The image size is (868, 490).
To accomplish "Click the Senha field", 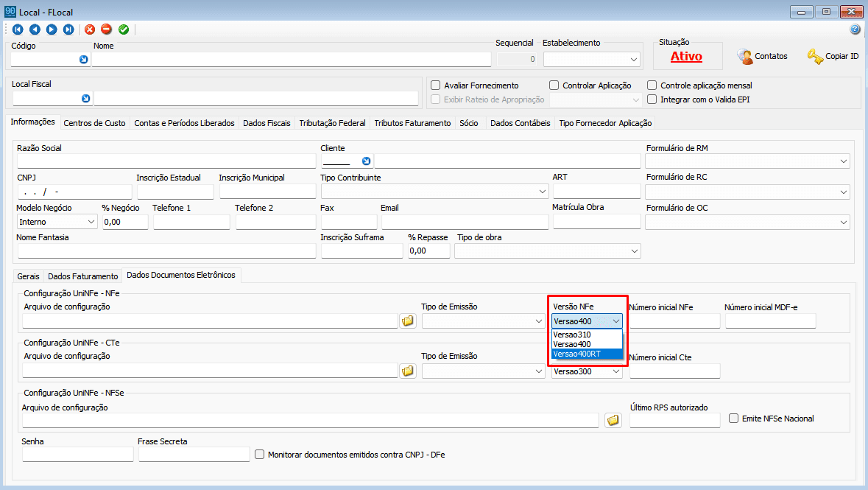I will (78, 455).
